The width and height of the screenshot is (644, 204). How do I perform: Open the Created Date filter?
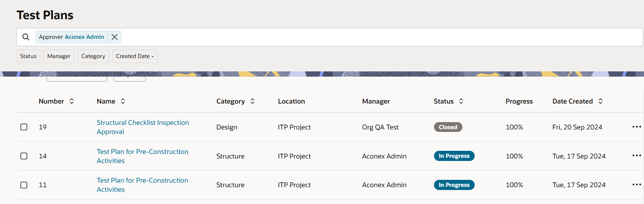pyautogui.click(x=135, y=56)
